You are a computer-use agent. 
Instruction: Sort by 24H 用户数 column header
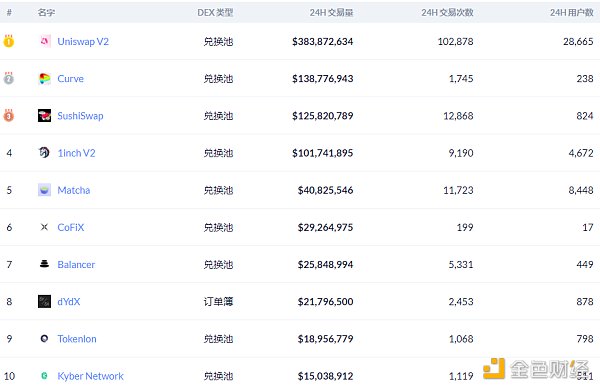(572, 13)
